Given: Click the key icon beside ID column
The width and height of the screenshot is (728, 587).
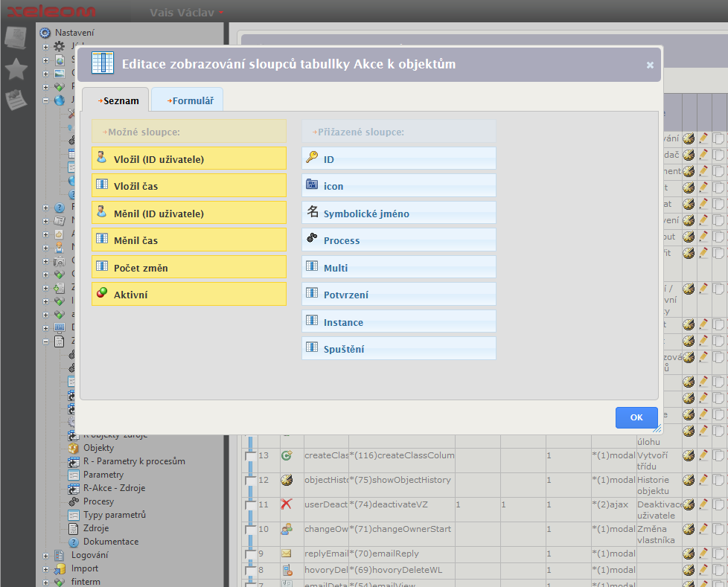Looking at the screenshot, I should [312, 158].
